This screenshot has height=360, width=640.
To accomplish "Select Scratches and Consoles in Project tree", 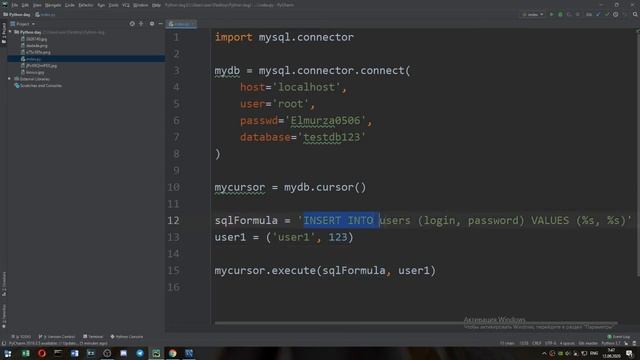I will pos(38,86).
